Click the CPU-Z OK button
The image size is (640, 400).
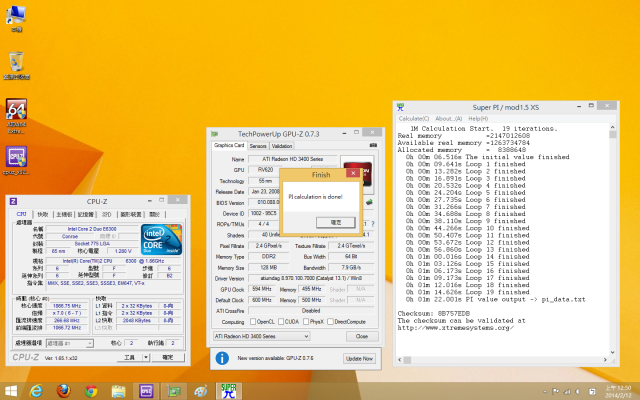pos(168,357)
